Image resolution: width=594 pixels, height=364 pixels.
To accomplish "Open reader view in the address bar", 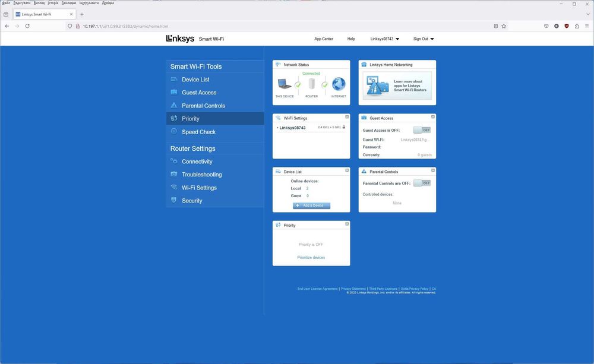I will pos(495,26).
